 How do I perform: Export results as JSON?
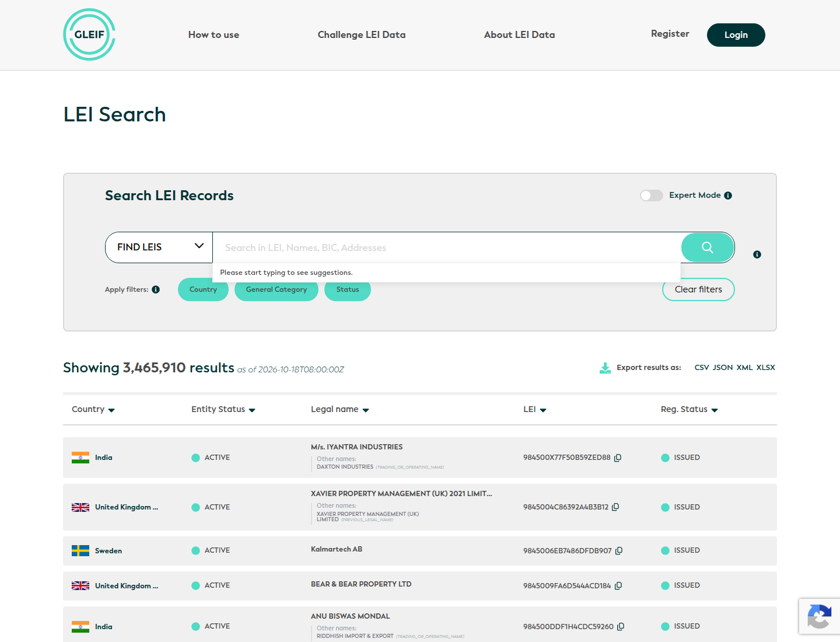pos(723,368)
